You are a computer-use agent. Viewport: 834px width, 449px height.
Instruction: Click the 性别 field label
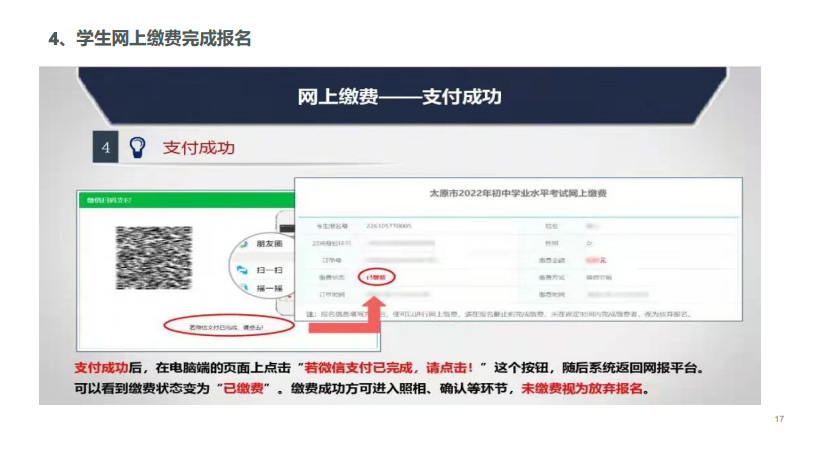pos(552,243)
